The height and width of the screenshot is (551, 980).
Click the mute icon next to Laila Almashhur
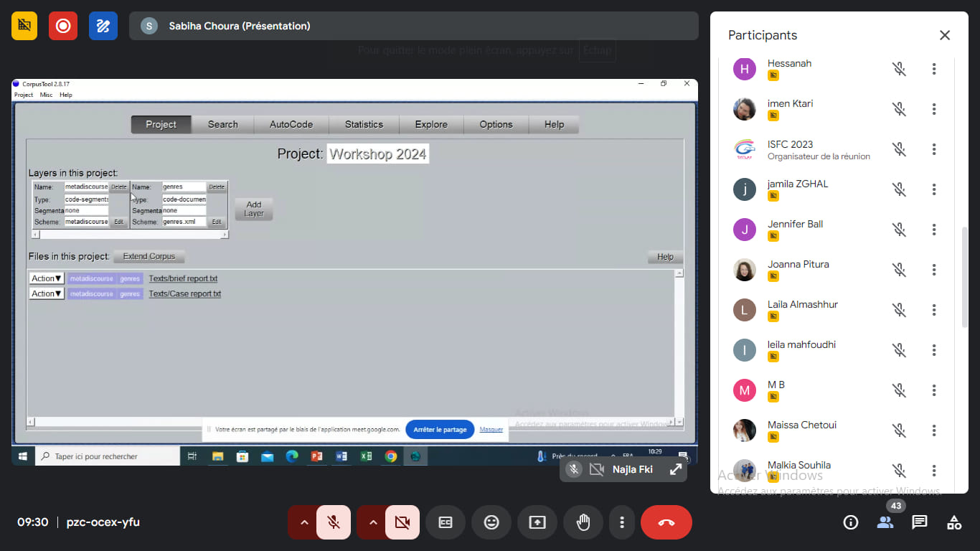[x=899, y=310]
